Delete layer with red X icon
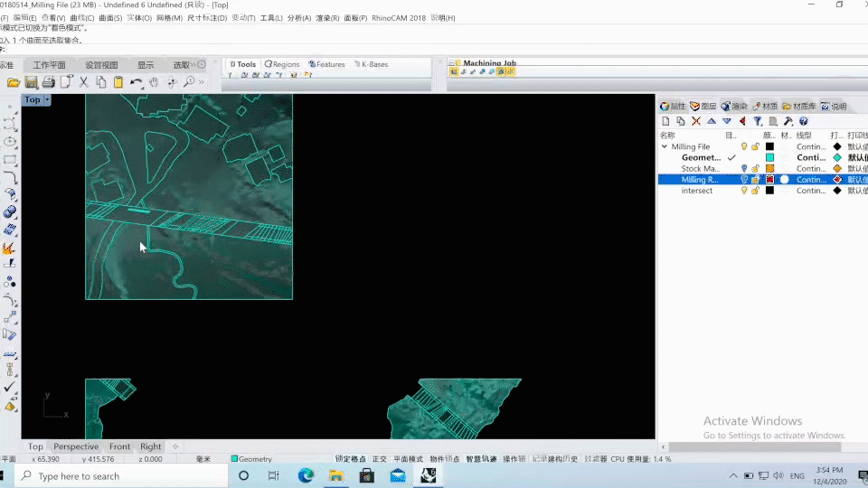868x488 pixels. point(696,121)
